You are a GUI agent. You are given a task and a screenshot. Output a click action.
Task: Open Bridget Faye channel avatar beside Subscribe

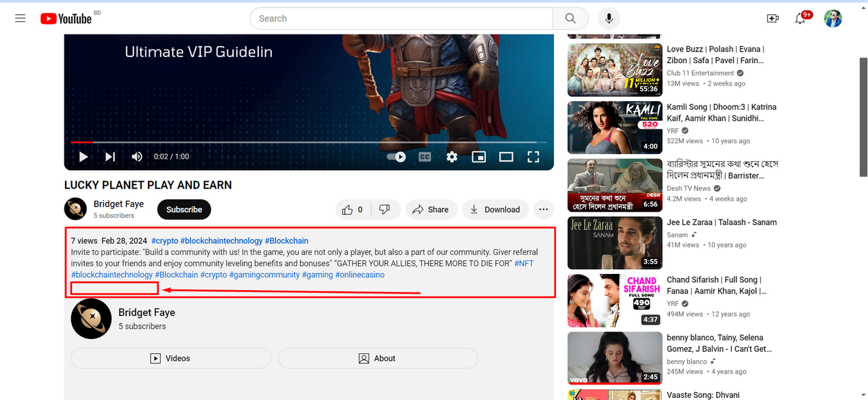[75, 209]
